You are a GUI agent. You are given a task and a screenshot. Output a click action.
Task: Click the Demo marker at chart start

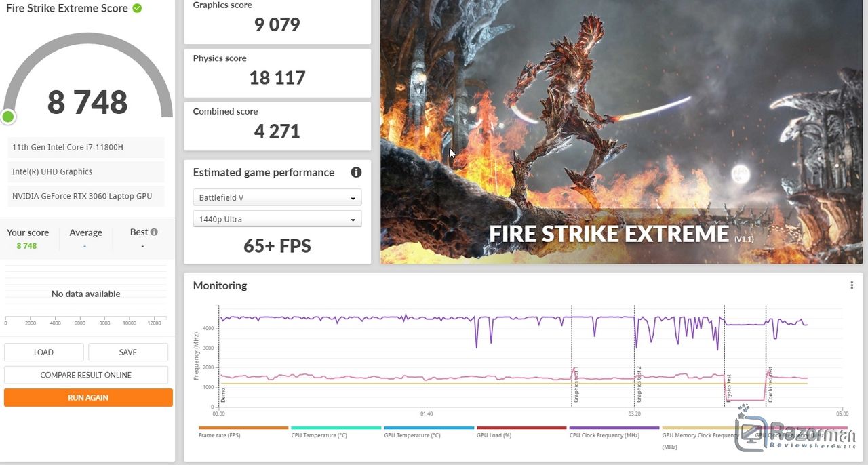222,397
